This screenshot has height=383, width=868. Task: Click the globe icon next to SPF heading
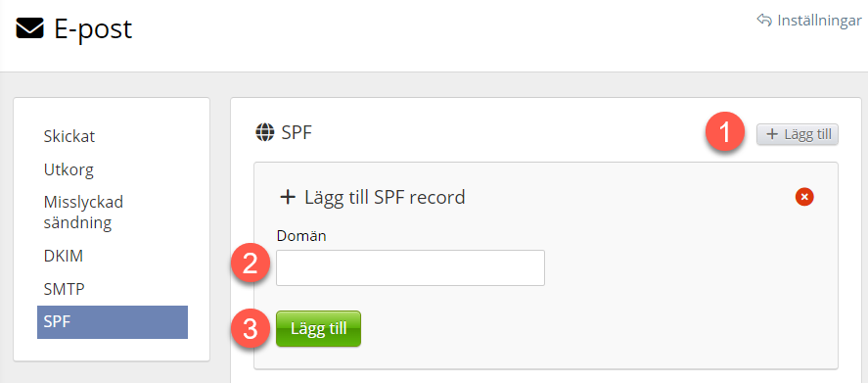click(x=265, y=133)
